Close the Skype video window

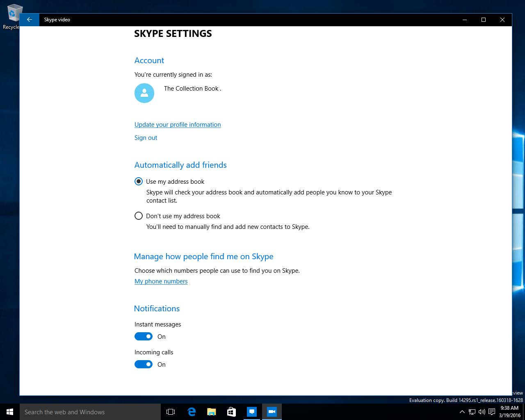click(502, 20)
